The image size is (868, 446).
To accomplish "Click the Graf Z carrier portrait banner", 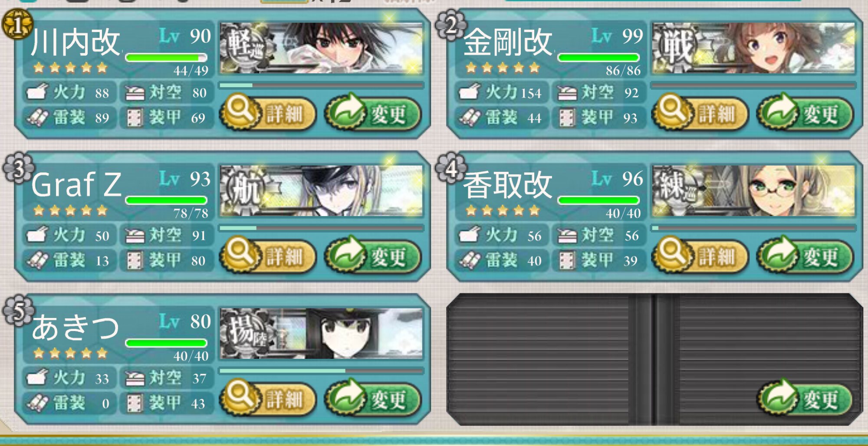I will (x=322, y=190).
